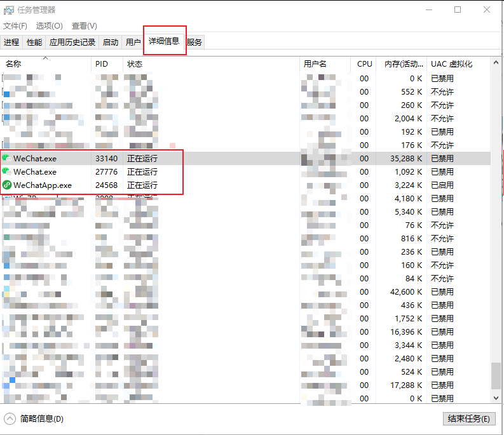Minimize the Task Manager window
Image resolution: width=504 pixels, height=435 pixels.
click(x=429, y=10)
